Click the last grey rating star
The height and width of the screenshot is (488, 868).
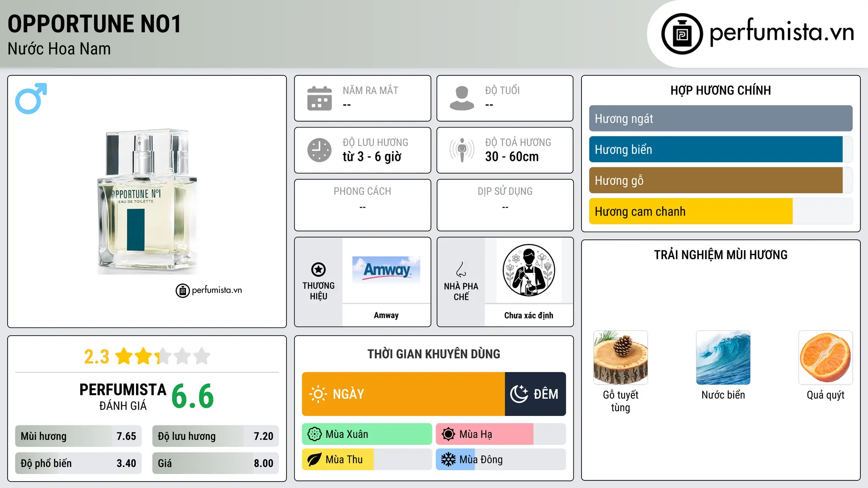tap(202, 356)
